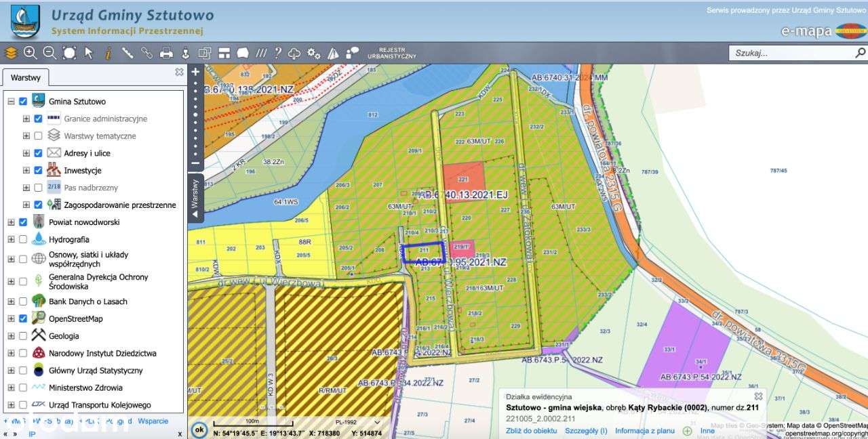Expand the Adresy i ulice node

26,153
